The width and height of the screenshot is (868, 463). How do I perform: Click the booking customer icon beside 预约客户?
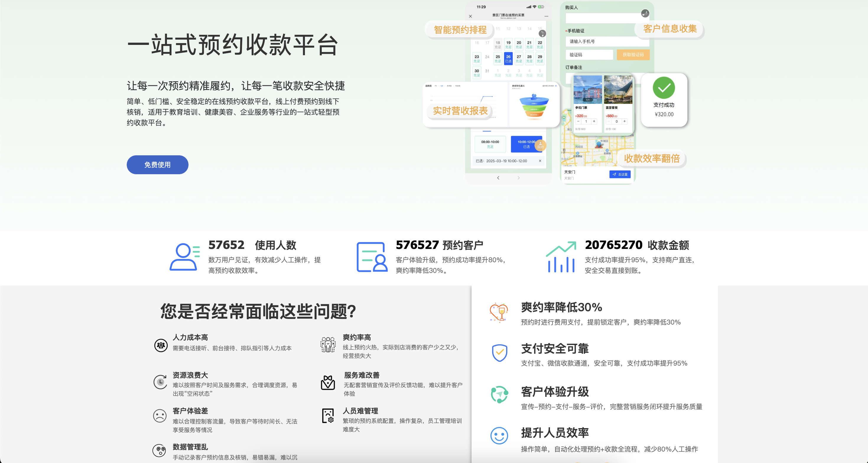pos(372,257)
